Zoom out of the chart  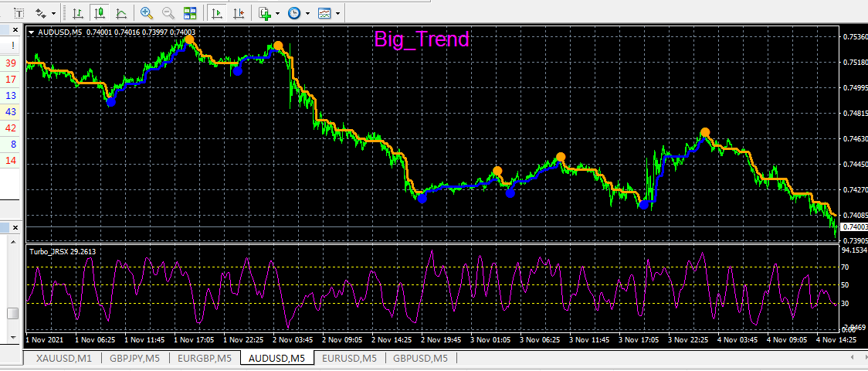tap(168, 12)
